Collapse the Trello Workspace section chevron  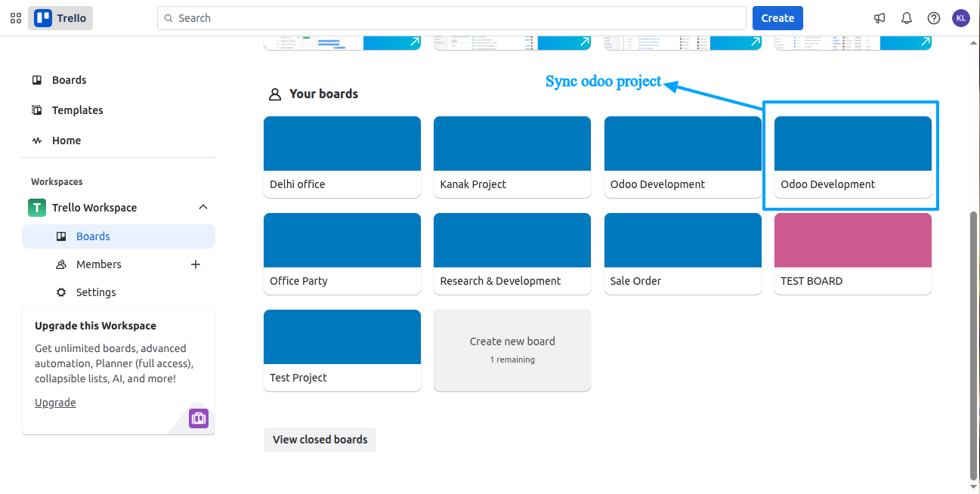pyautogui.click(x=202, y=207)
